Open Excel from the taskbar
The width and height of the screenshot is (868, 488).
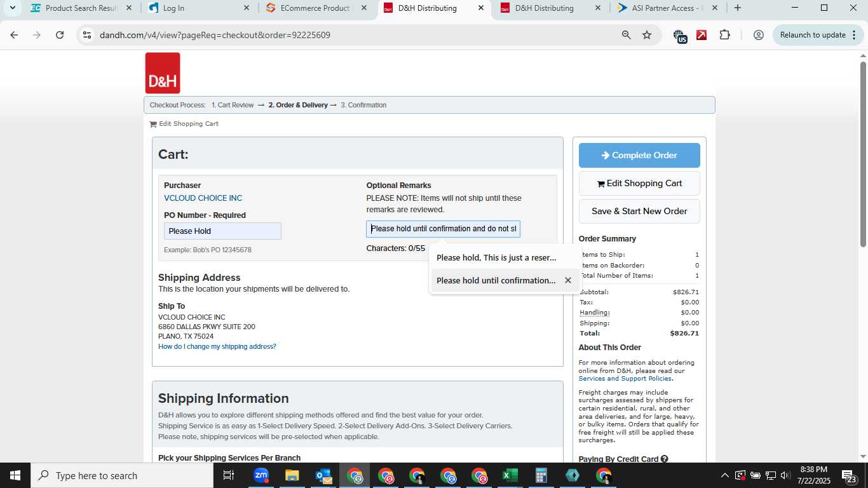click(510, 475)
